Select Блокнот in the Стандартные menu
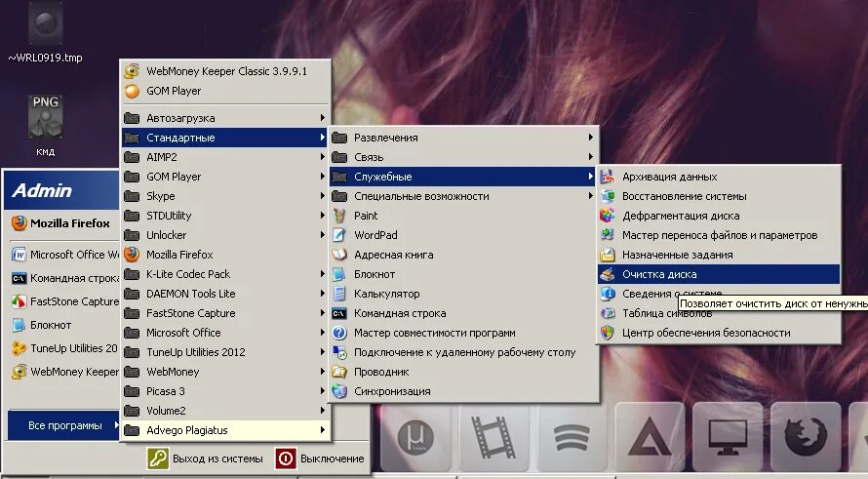The width and height of the screenshot is (868, 479). tap(463, 274)
